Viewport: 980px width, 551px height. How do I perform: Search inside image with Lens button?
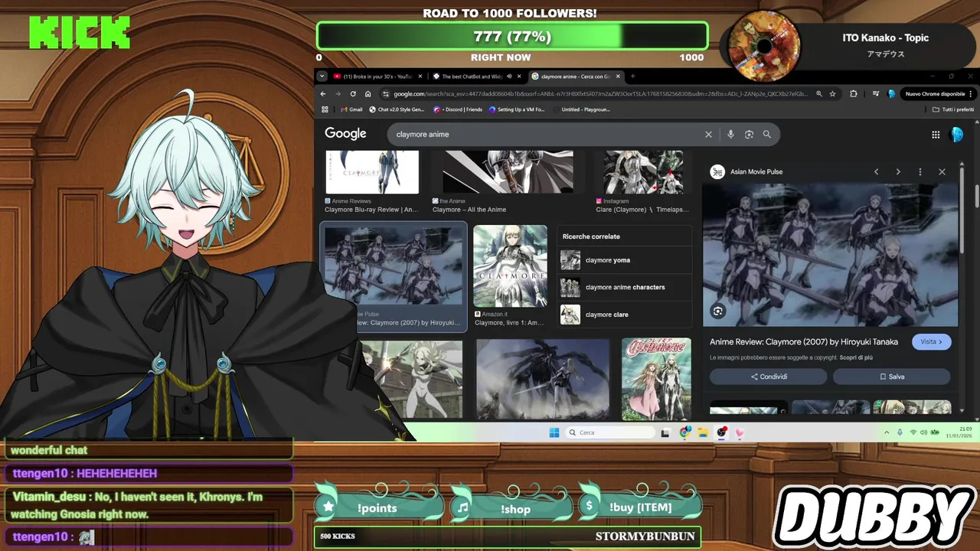pyautogui.click(x=717, y=311)
